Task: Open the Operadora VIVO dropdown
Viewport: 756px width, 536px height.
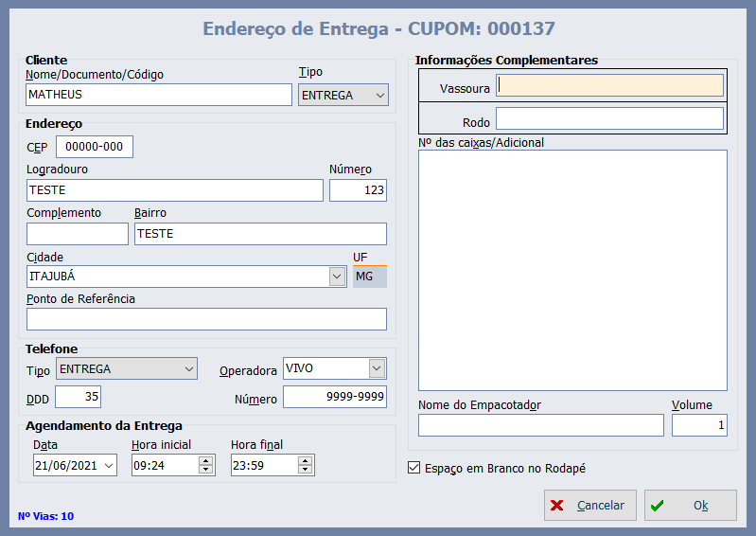Action: pyautogui.click(x=377, y=368)
